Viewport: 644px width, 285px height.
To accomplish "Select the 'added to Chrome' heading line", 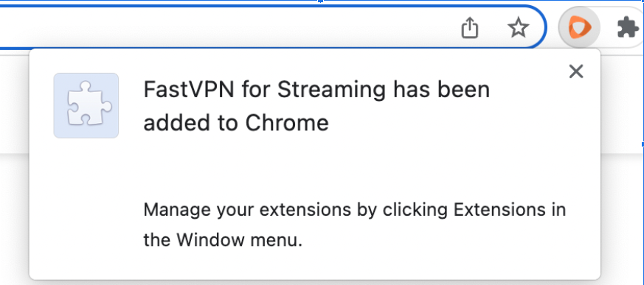I will point(236,122).
